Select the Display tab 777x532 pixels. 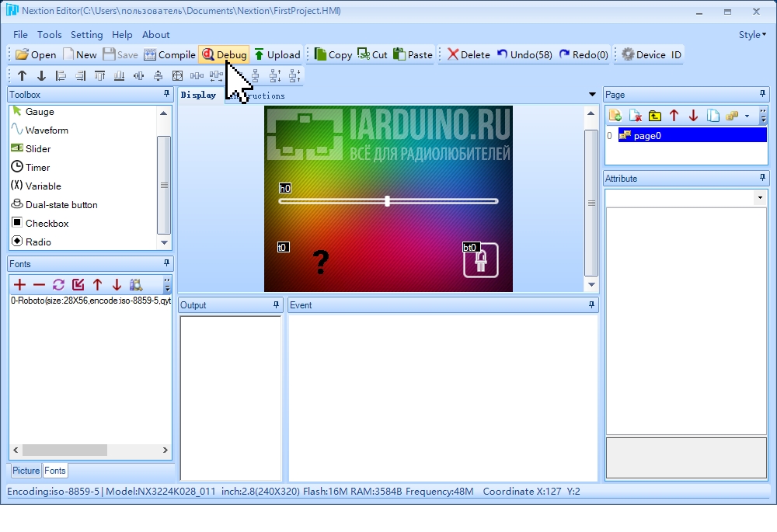pos(198,95)
